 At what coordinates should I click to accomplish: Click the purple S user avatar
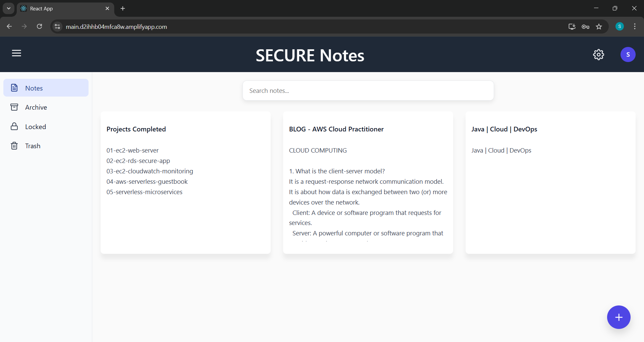pyautogui.click(x=628, y=55)
